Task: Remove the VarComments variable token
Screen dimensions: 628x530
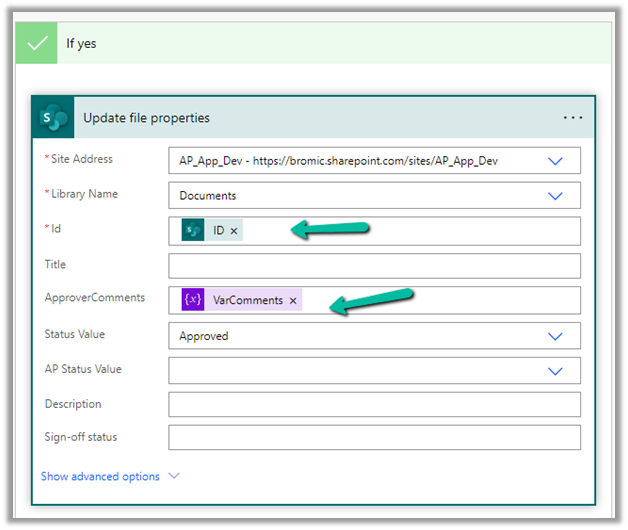Action: tap(293, 301)
